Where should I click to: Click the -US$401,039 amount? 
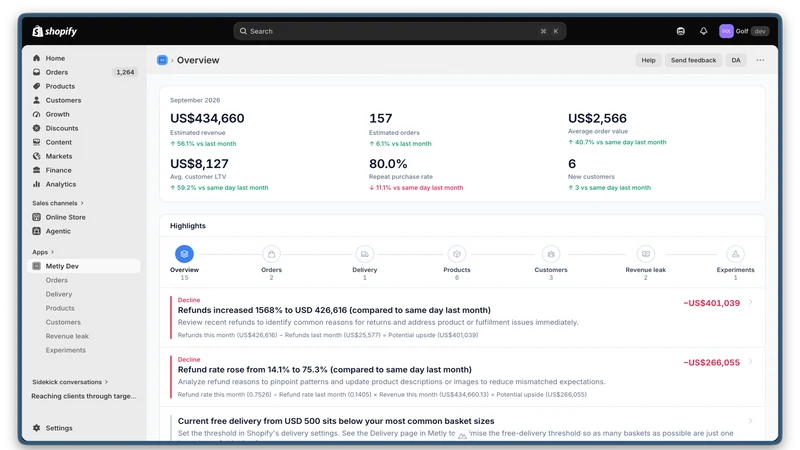(x=712, y=303)
